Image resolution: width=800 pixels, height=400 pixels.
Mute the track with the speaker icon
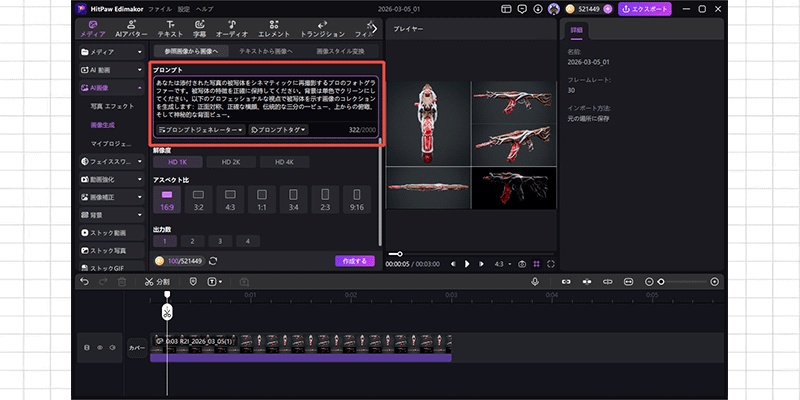(x=113, y=347)
